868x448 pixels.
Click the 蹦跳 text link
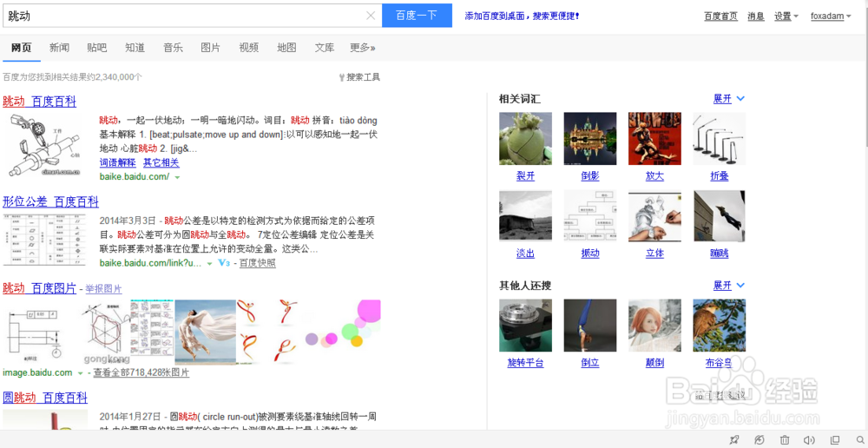click(719, 254)
